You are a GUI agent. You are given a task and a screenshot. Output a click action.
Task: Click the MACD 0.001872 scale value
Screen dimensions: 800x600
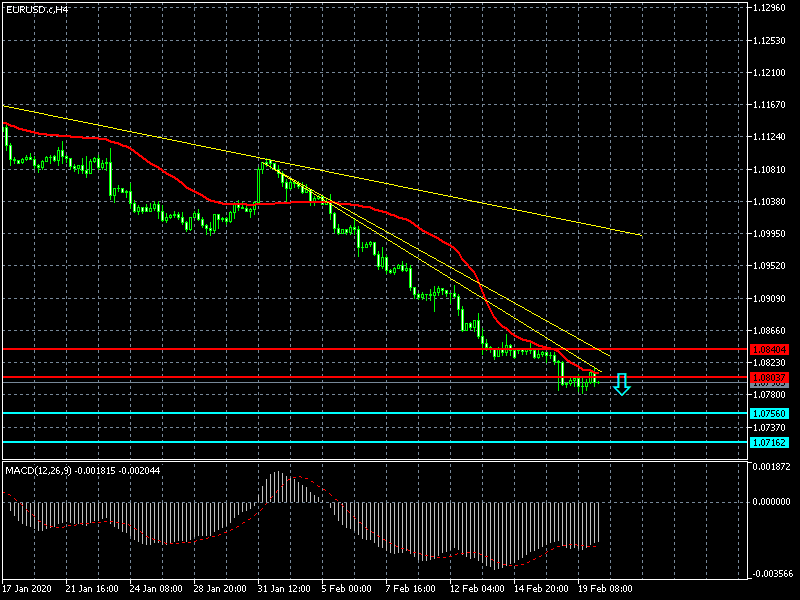[x=772, y=467]
